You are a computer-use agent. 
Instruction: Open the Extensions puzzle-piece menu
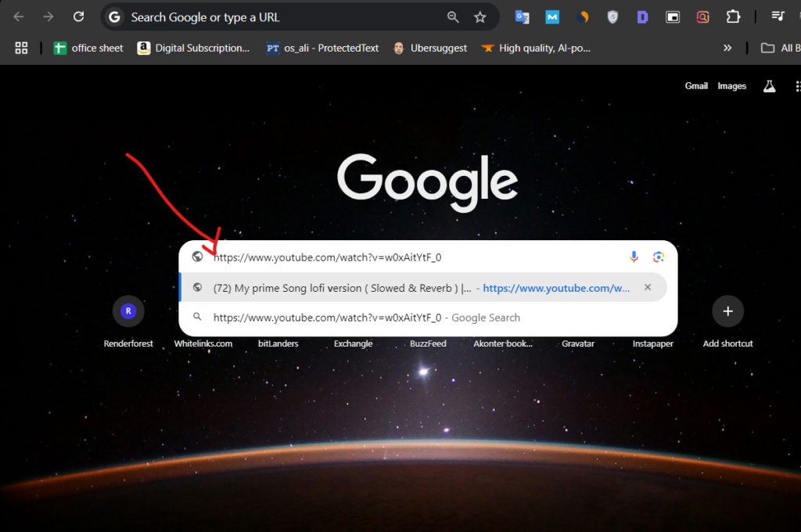[x=733, y=17]
